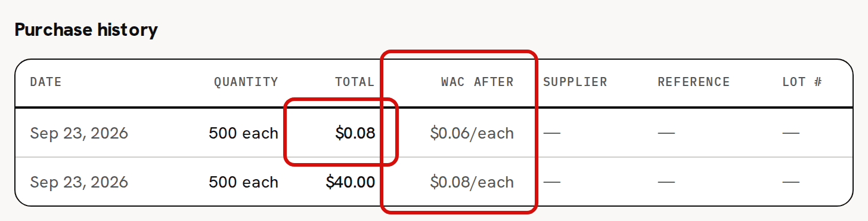Image resolution: width=868 pixels, height=221 pixels.
Task: Click 500 each in the $0.06/each row
Action: pyautogui.click(x=243, y=133)
